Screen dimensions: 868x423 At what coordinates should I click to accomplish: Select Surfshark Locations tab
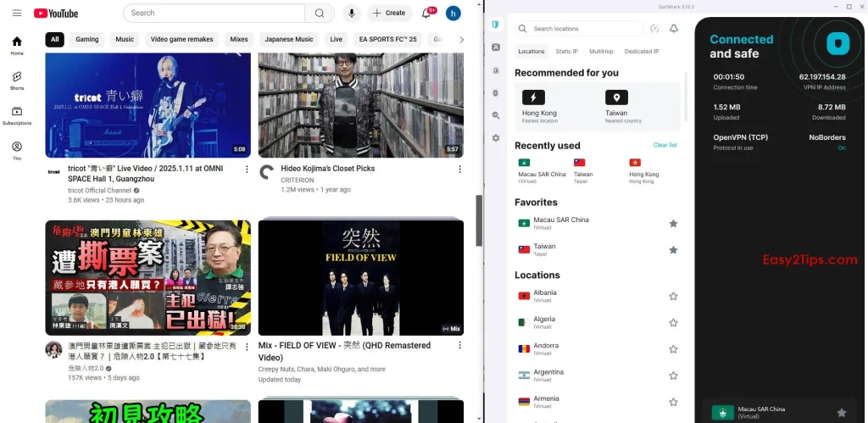point(531,52)
